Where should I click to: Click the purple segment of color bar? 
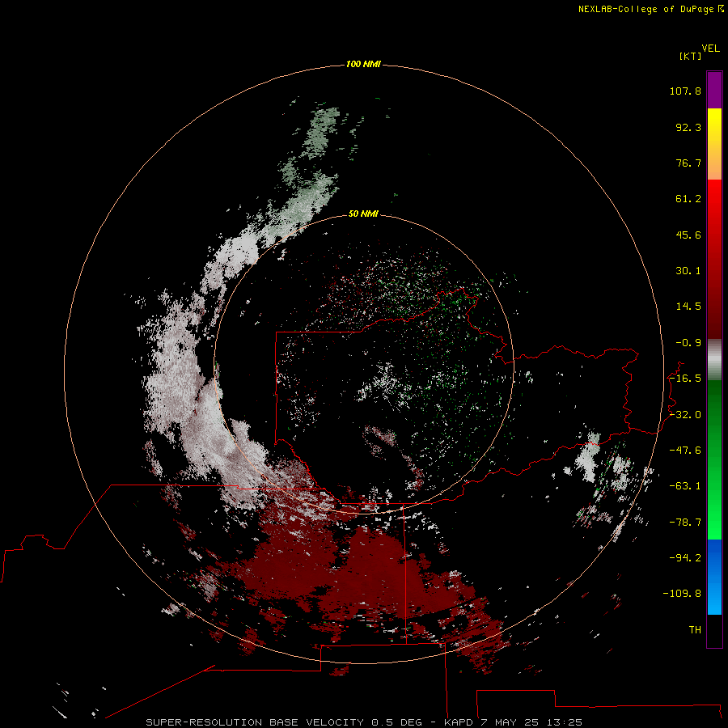click(x=714, y=90)
